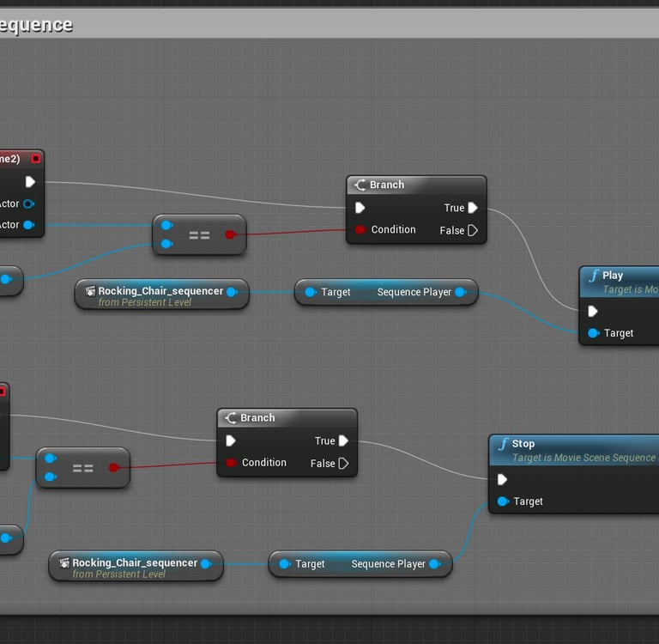Click lower equals node red output pin
Image resolution: width=659 pixels, height=644 pixels.
tap(113, 468)
